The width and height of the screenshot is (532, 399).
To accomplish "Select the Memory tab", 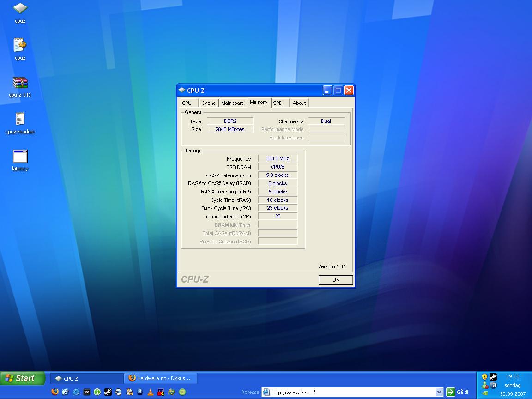I will point(259,103).
